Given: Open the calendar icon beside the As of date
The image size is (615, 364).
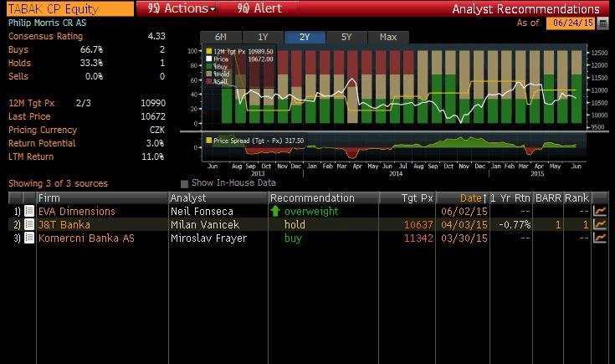Looking at the screenshot, I should point(602,23).
